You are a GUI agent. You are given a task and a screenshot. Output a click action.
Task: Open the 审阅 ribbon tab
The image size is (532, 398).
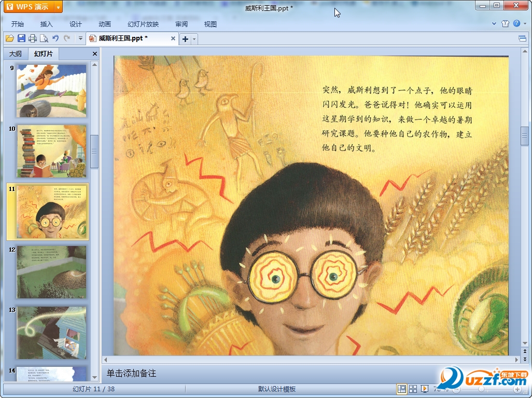click(181, 24)
